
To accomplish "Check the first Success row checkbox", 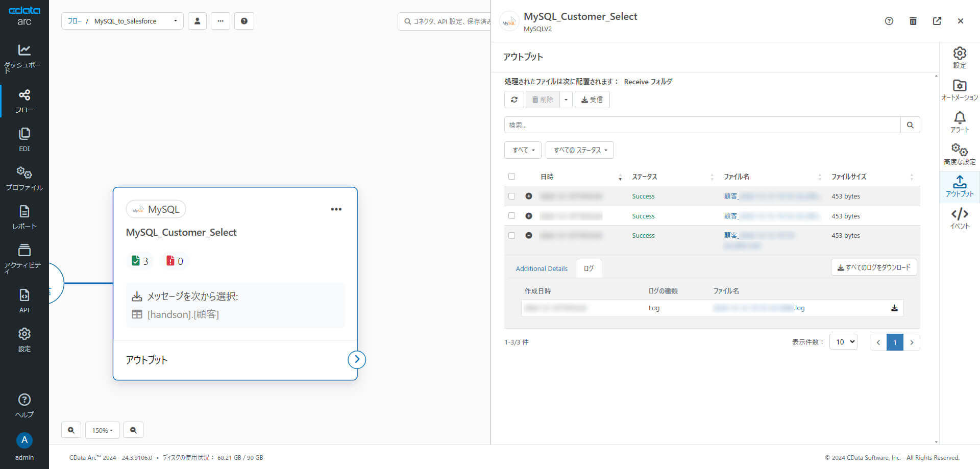I will click(x=511, y=196).
